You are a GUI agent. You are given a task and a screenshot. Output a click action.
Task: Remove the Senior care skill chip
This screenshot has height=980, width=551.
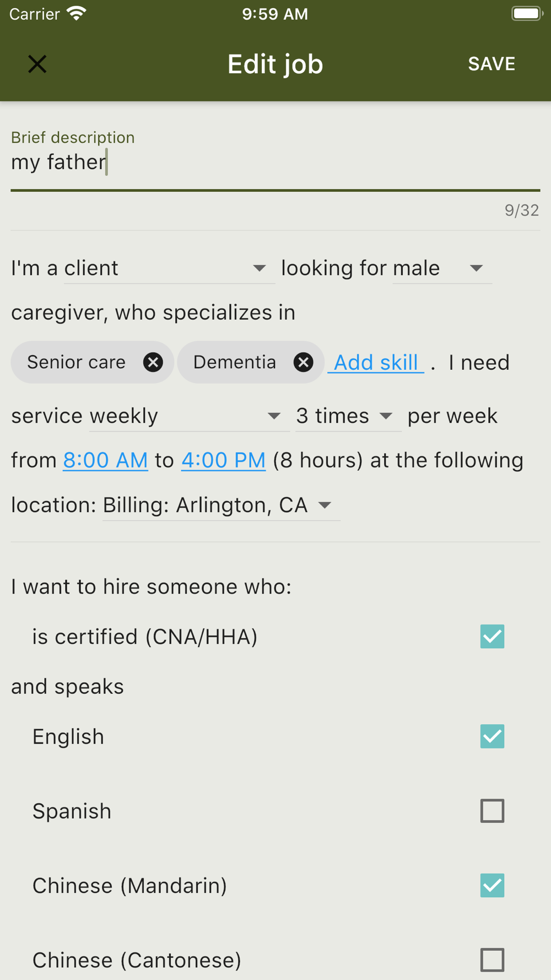tap(153, 362)
